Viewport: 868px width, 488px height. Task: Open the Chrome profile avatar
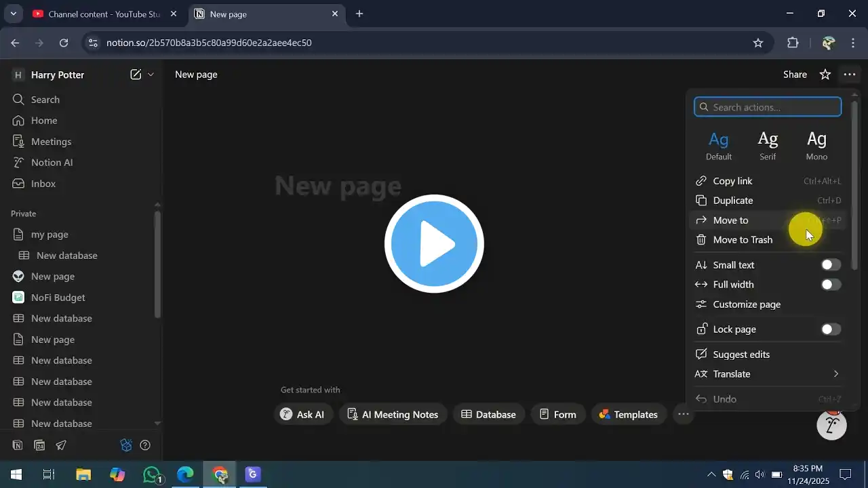point(828,43)
